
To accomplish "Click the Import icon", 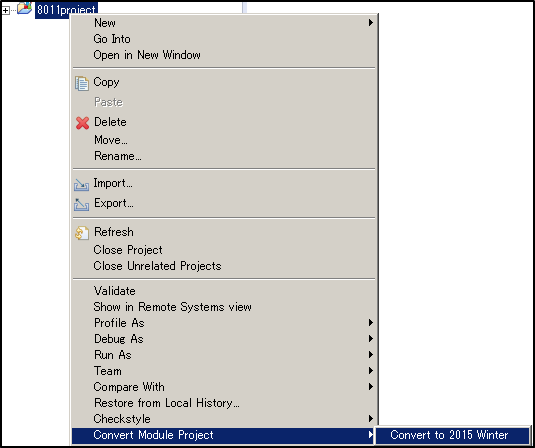I will [82, 185].
